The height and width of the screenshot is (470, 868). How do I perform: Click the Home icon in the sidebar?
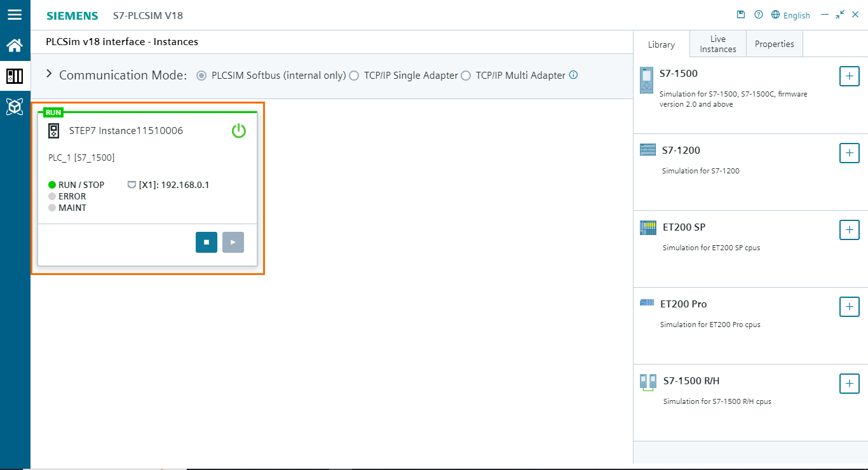[x=15, y=45]
